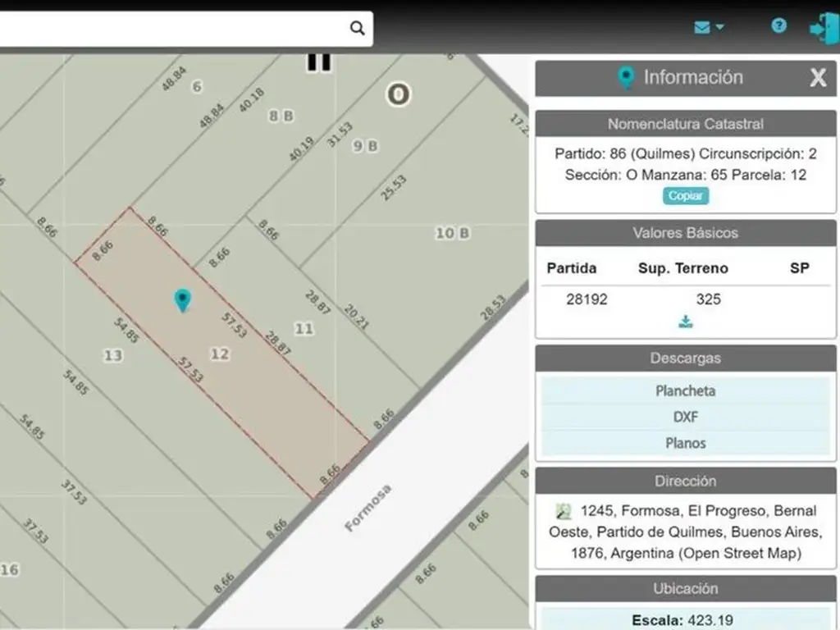
Task: Close the Información panel
Action: (x=818, y=78)
